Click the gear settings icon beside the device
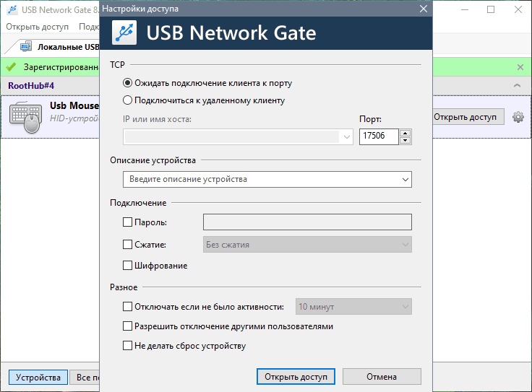532x392 pixels. point(518,117)
